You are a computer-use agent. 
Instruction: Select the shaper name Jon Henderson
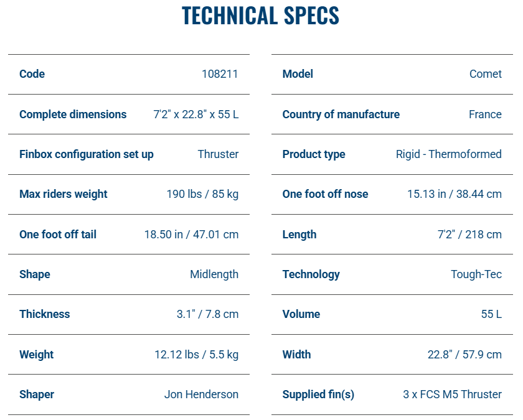201,394
